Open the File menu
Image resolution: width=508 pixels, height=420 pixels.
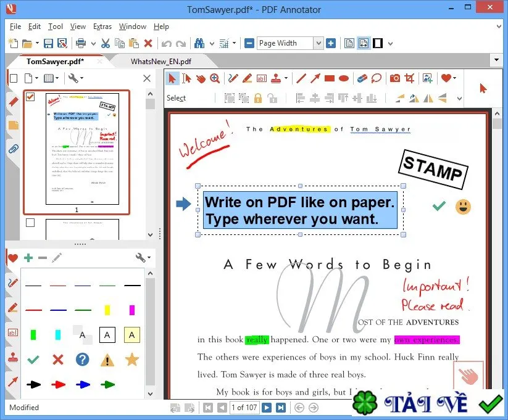point(15,27)
